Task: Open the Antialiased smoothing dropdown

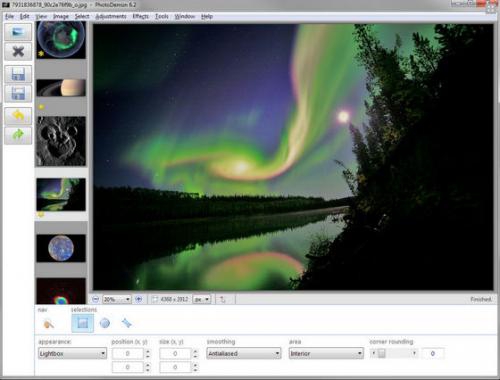Action: pyautogui.click(x=244, y=353)
